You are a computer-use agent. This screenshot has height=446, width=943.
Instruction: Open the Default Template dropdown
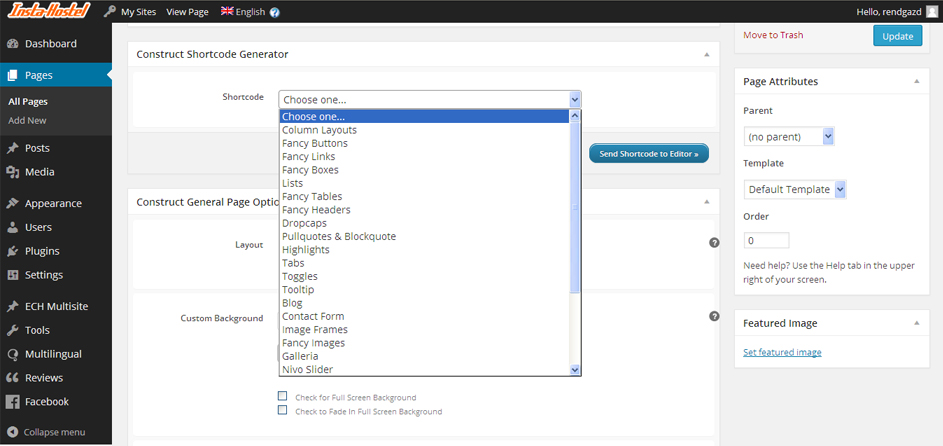(x=796, y=189)
